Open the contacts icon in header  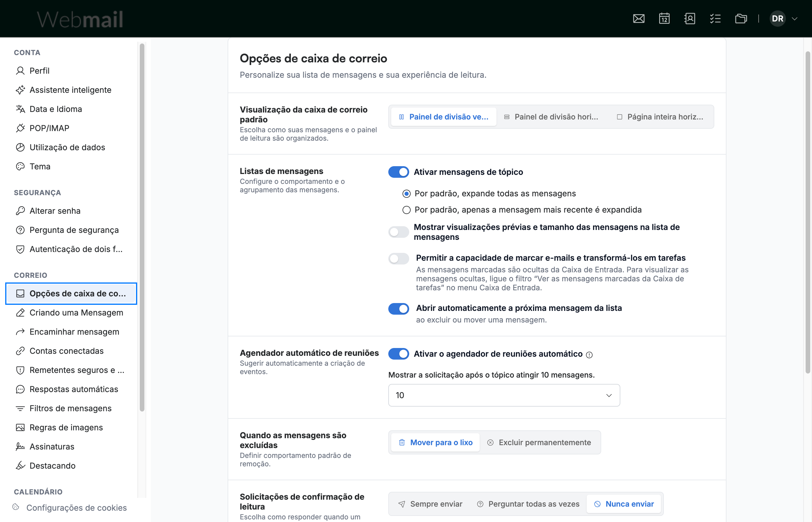(690, 19)
